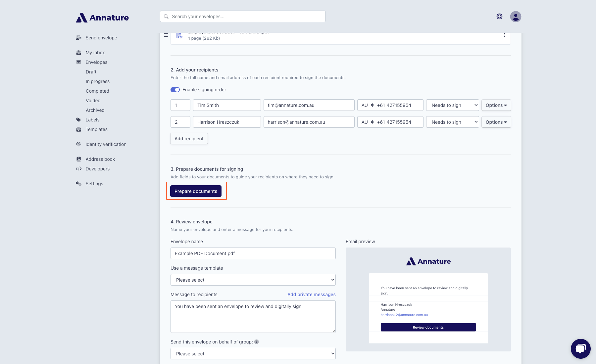Click the Labels tag icon

pyautogui.click(x=78, y=120)
